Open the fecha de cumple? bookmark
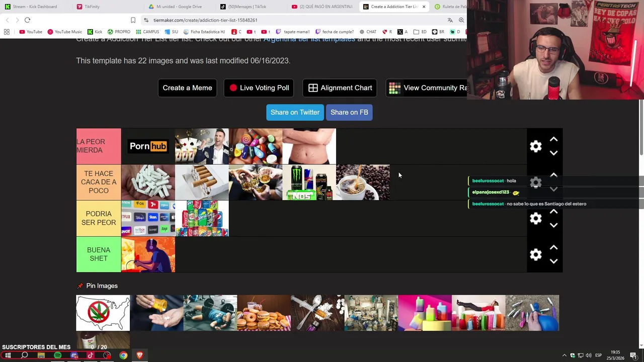Image resolution: width=644 pixels, height=362 pixels. coord(335,32)
